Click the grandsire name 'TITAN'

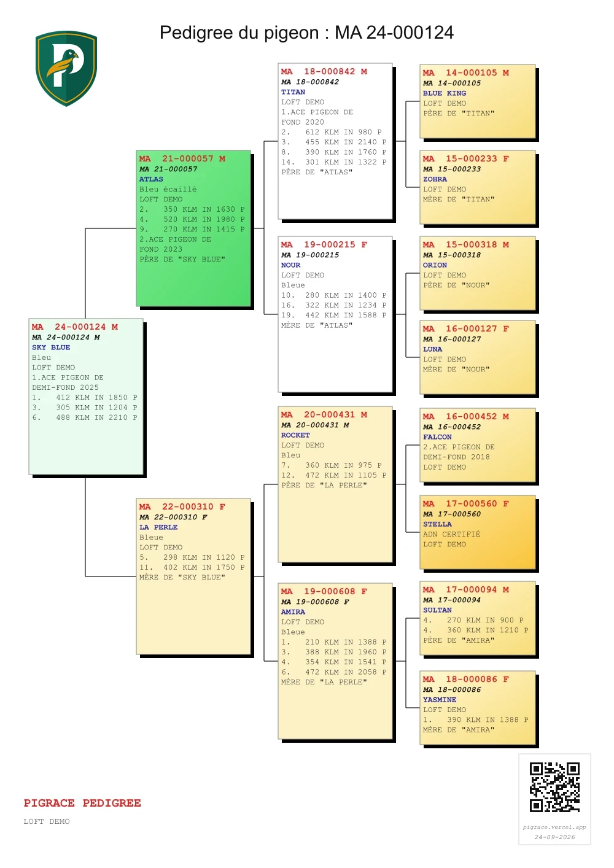tap(293, 92)
